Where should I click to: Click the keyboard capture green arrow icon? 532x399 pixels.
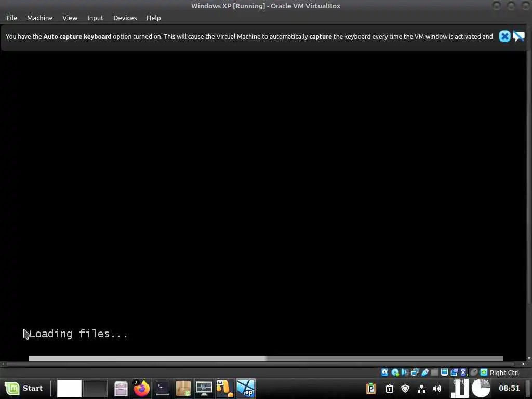pos(484,373)
